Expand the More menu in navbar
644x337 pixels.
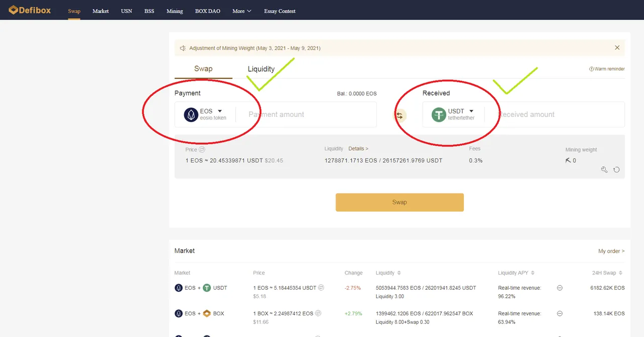point(242,11)
